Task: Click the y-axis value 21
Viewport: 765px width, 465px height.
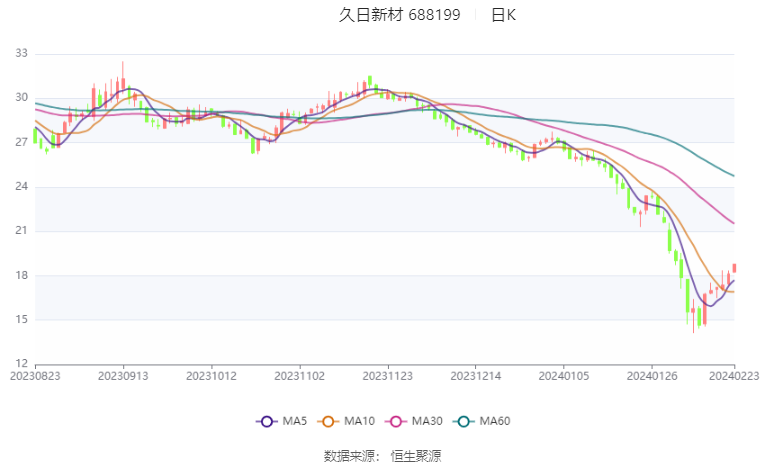Action: point(21,231)
